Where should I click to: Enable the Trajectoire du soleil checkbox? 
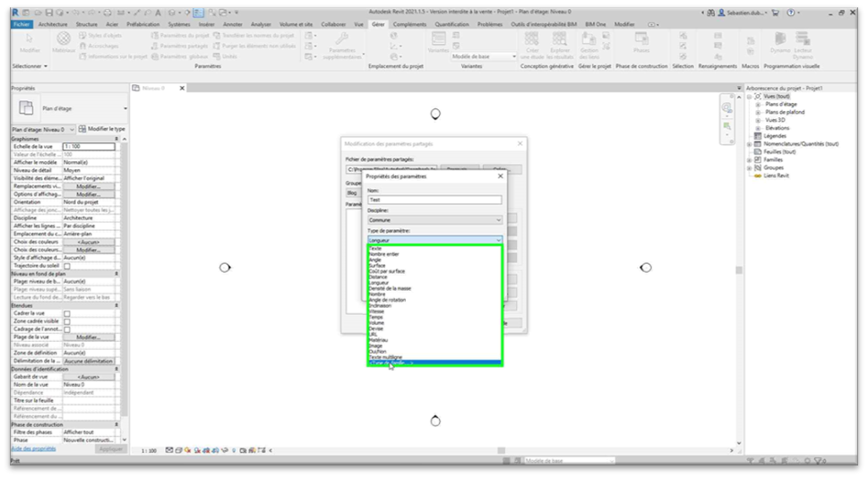pos(66,266)
